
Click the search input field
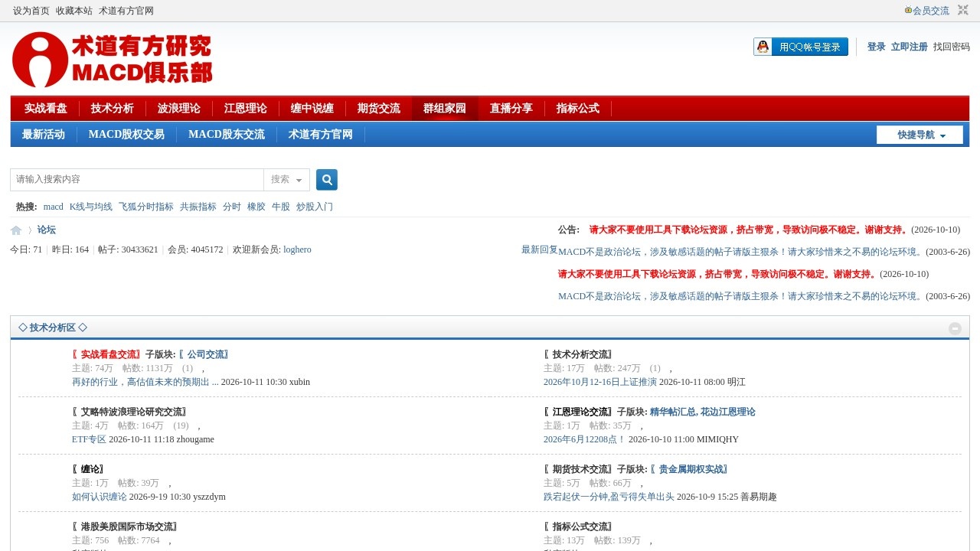click(x=137, y=180)
